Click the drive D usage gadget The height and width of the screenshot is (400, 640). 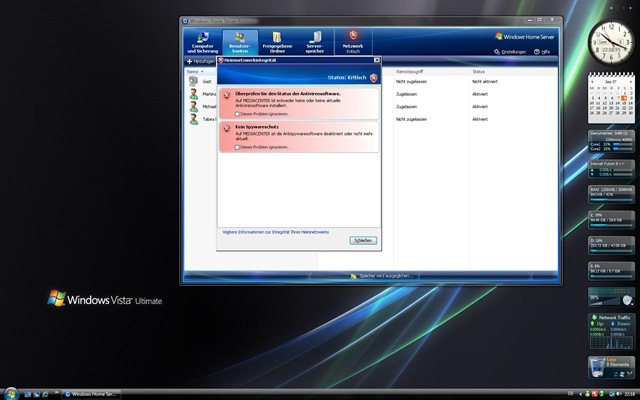[x=611, y=245]
